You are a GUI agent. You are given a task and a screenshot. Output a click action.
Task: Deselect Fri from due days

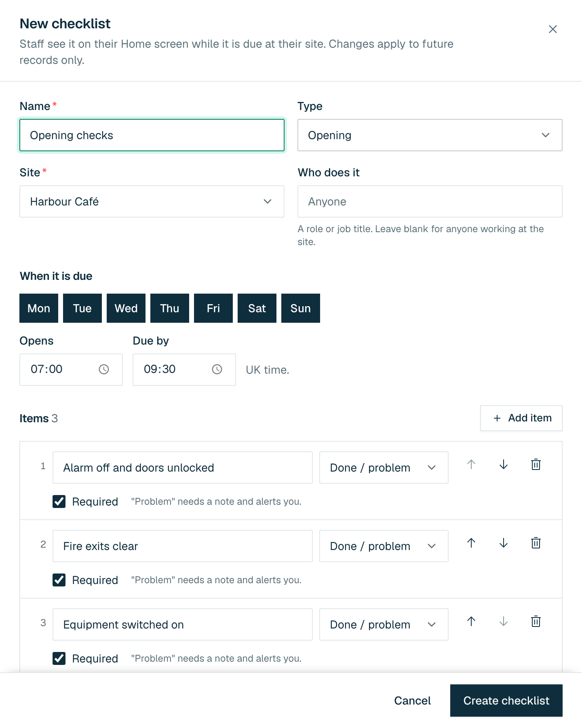tap(213, 308)
